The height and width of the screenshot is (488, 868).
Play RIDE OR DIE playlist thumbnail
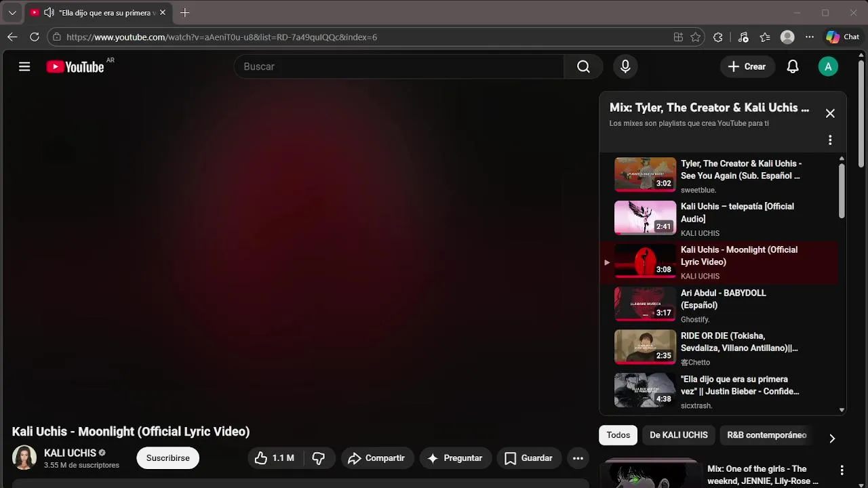[x=645, y=347]
